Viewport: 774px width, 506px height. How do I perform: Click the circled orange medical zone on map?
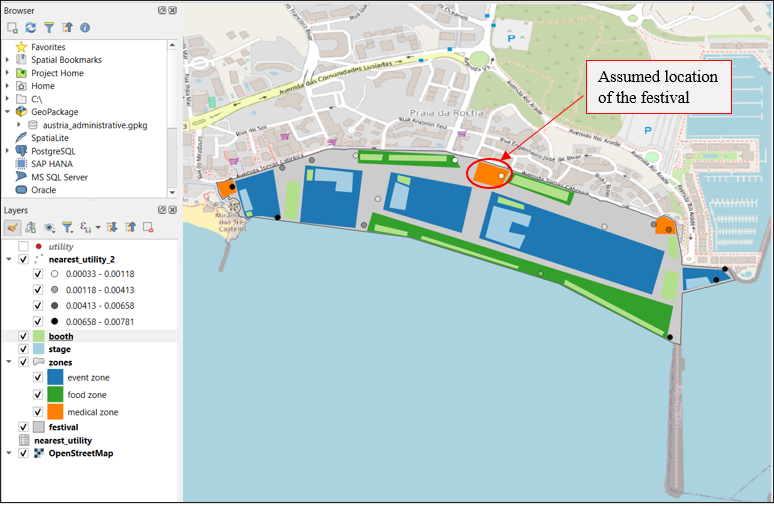[487, 172]
